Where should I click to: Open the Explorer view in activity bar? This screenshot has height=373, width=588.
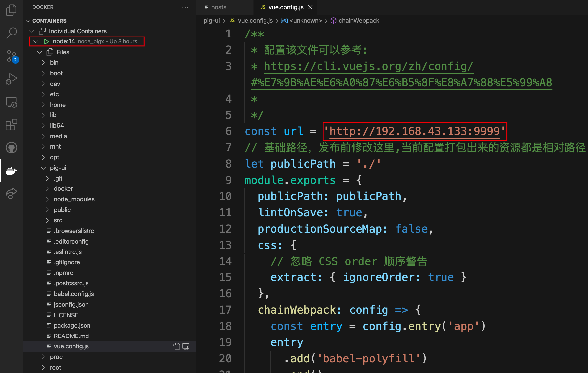pyautogui.click(x=11, y=10)
